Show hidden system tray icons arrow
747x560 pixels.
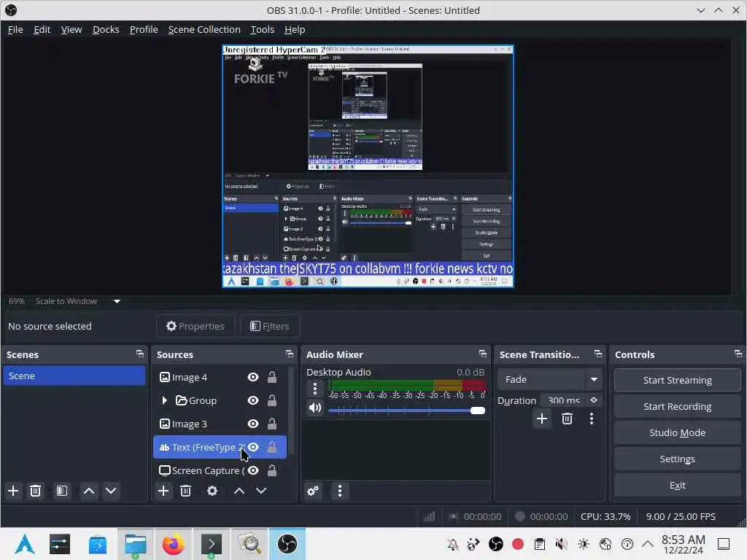(648, 544)
